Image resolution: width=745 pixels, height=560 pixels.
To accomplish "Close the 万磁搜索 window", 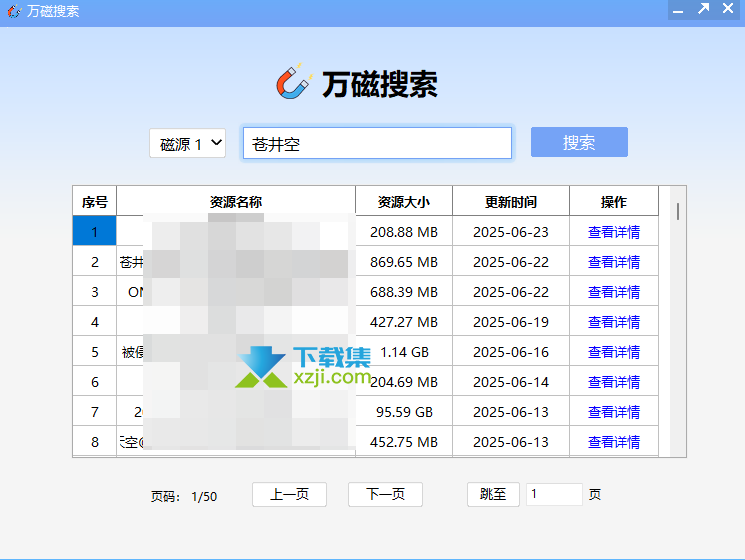I will [728, 9].
